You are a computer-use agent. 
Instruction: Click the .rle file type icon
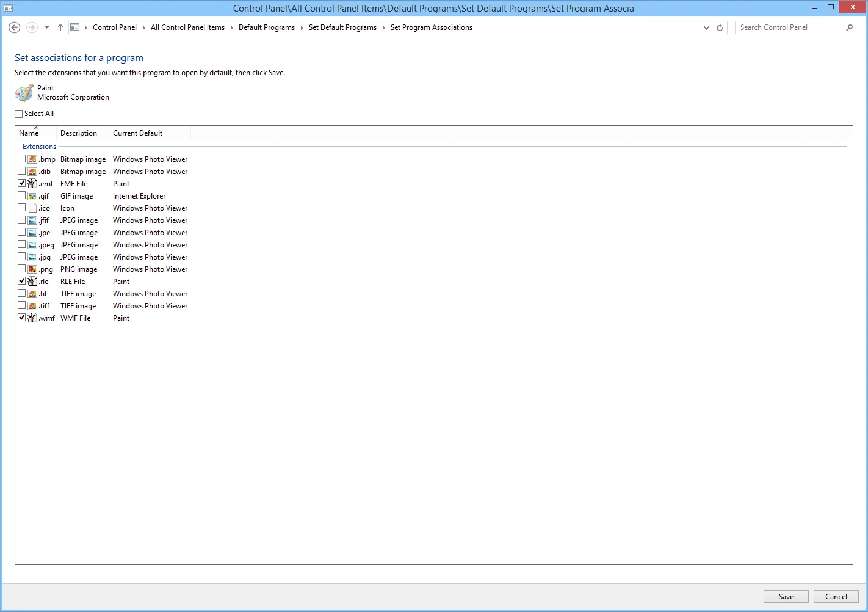32,282
